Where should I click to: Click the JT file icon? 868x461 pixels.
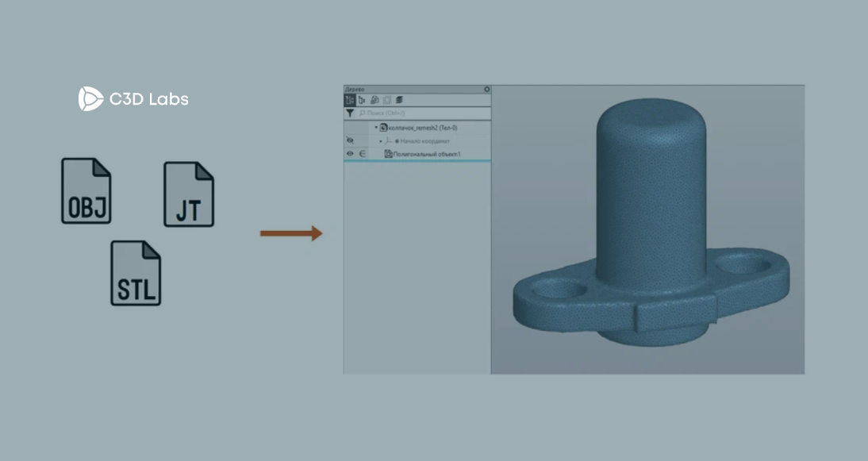189,194
